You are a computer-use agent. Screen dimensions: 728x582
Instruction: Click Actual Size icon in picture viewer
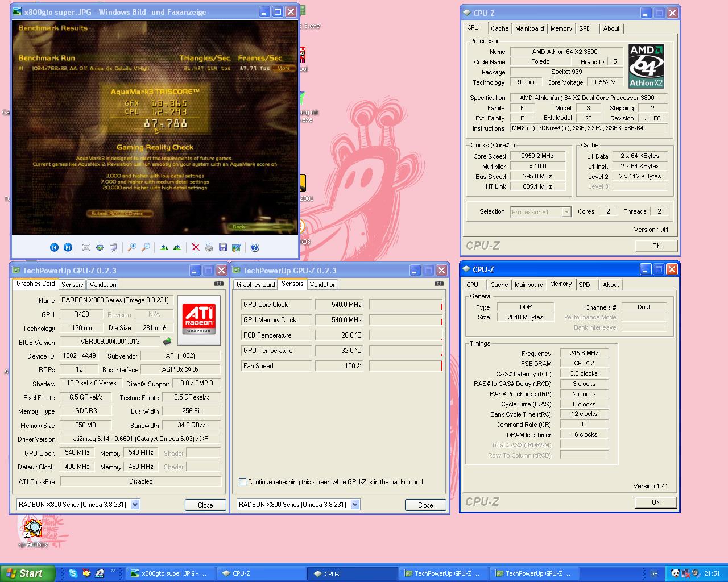[x=100, y=247]
